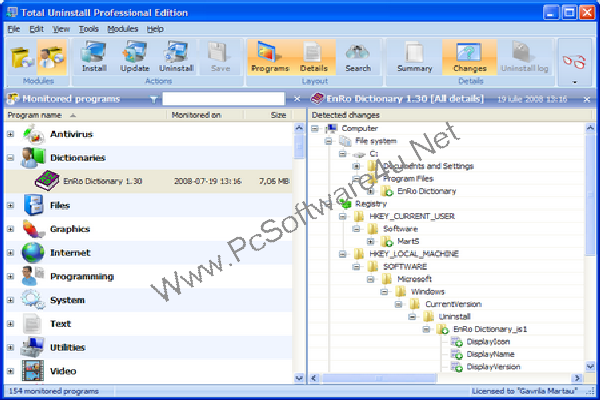Select the EnRo Dictionary 1.30 book icon
This screenshot has height=400, width=600.
(47, 181)
